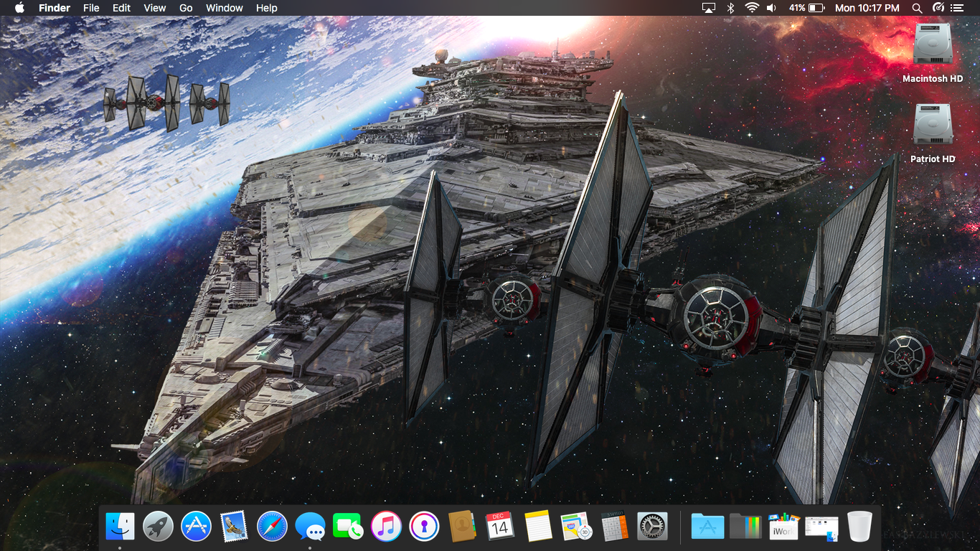Open the Go menu
The height and width of the screenshot is (551, 980).
(186, 8)
